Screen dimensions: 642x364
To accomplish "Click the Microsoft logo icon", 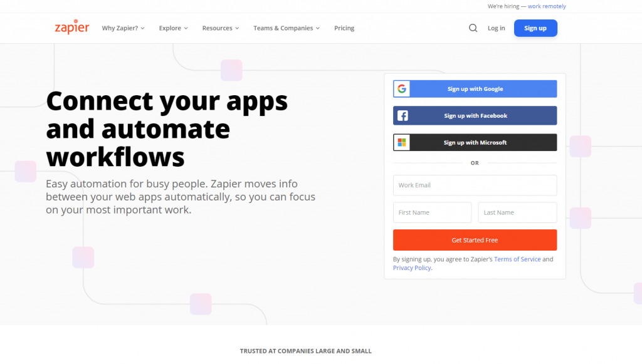I will (402, 142).
